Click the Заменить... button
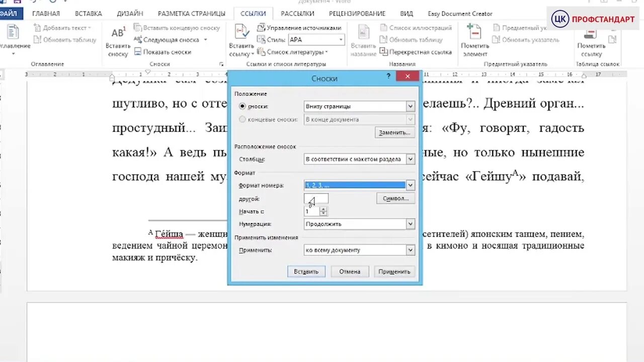 pos(394,133)
